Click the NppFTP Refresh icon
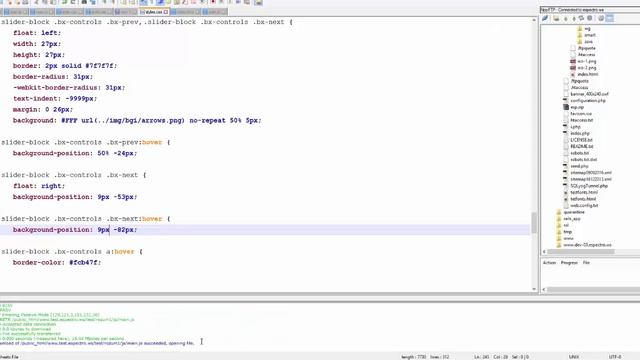Screen dimensions: 640x360 pos(582,18)
